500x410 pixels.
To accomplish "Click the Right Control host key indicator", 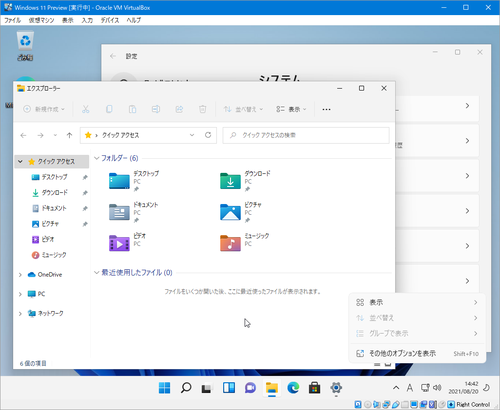I will pyautogui.click(x=473, y=404).
